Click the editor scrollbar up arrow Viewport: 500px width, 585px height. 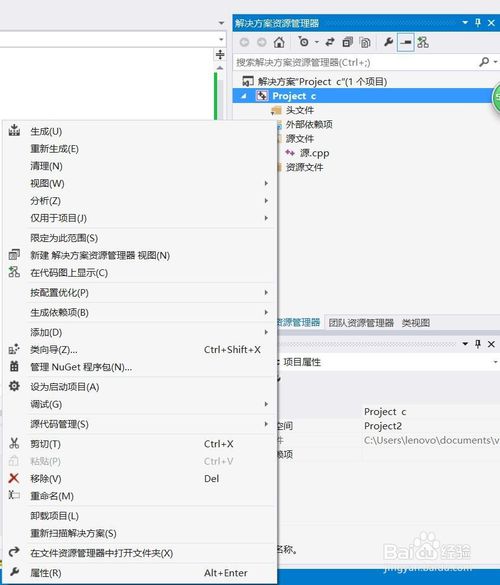point(220,68)
